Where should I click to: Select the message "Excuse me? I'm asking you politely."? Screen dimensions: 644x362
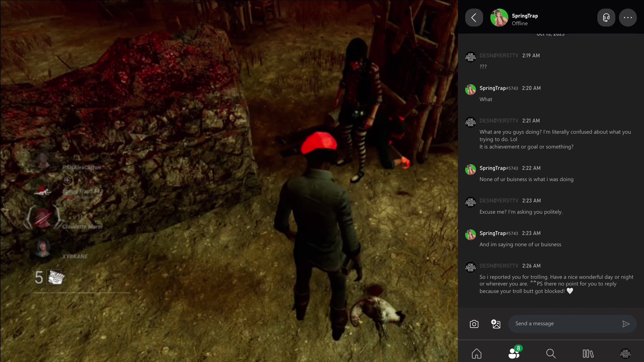(521, 212)
